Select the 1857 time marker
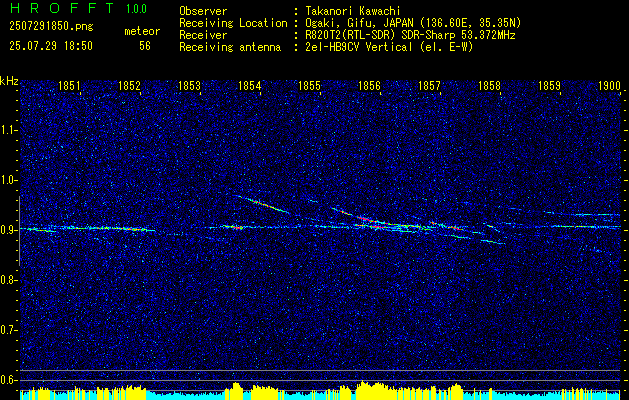This screenshot has width=629, height=400. [430, 86]
